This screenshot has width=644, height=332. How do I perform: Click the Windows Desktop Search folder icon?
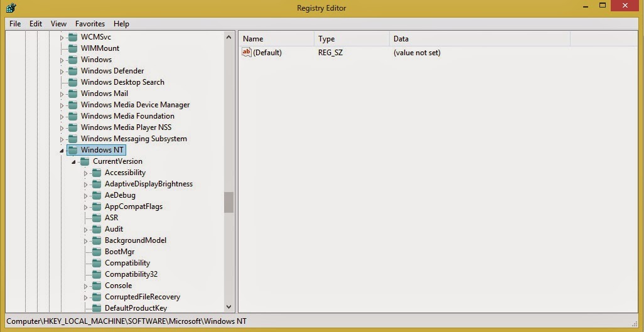tap(73, 82)
